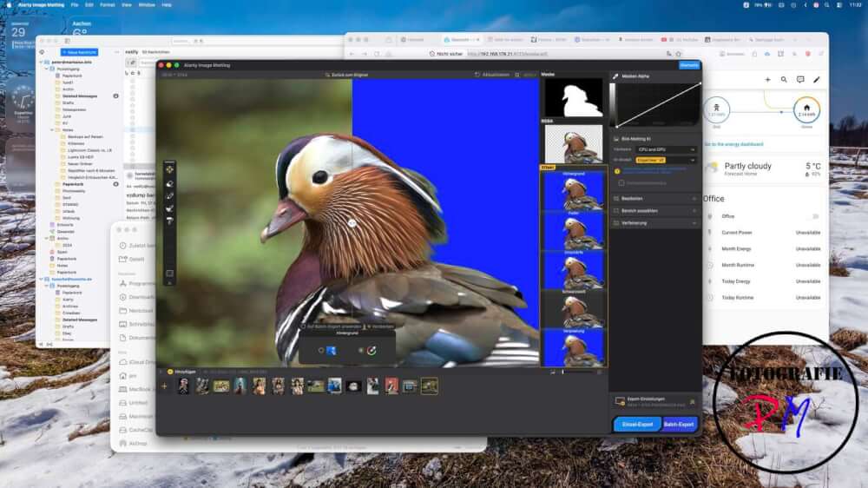Click the rectangle icon at toolbar bottom

coord(169,273)
